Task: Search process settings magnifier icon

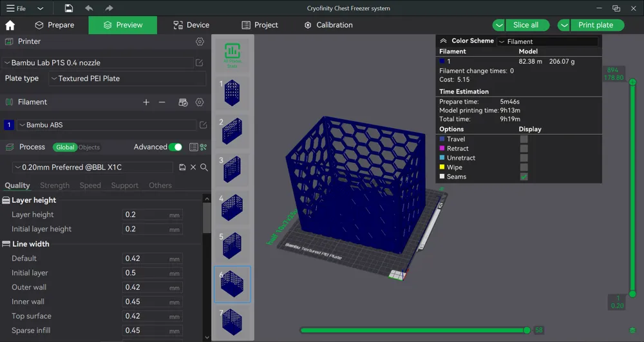Action: [204, 167]
